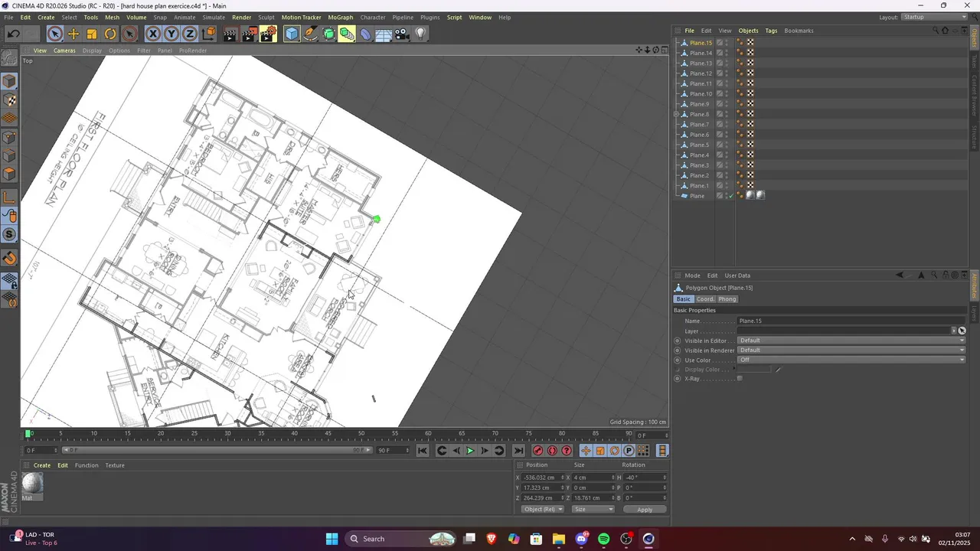The image size is (980, 551).
Task: Toggle Parameter keyframe recording P button
Action: 629,451
